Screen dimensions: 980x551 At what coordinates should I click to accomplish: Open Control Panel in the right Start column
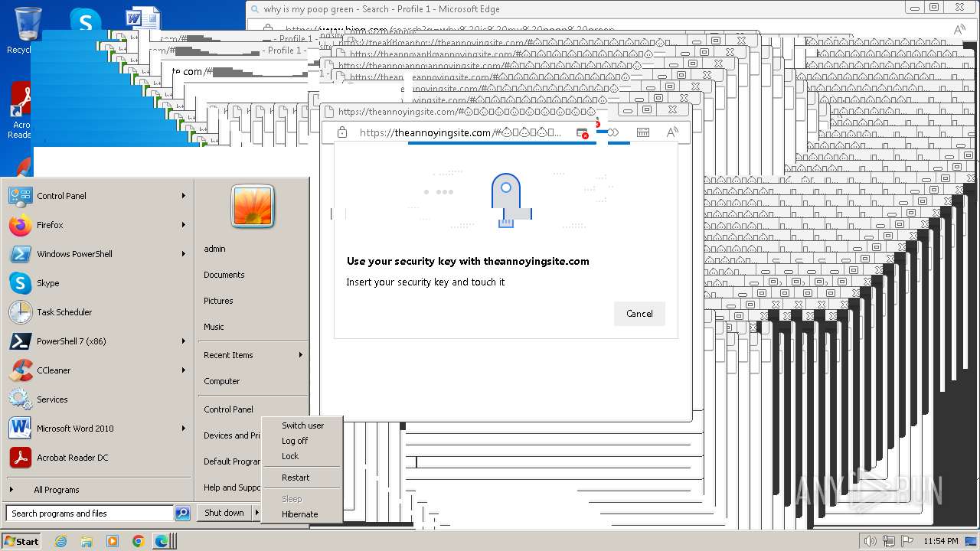tap(228, 409)
